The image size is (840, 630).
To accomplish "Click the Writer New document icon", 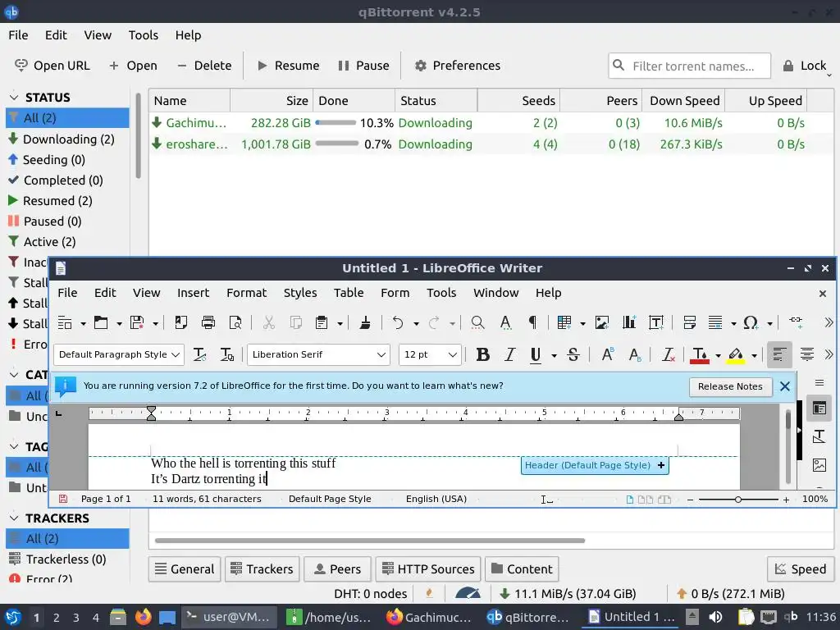I will [x=65, y=322].
